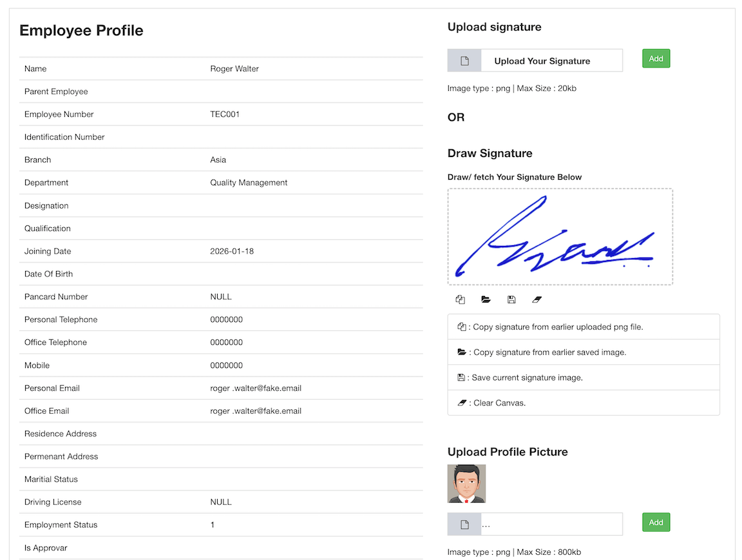
Task: Click the Quality Management department value
Action: click(x=249, y=183)
